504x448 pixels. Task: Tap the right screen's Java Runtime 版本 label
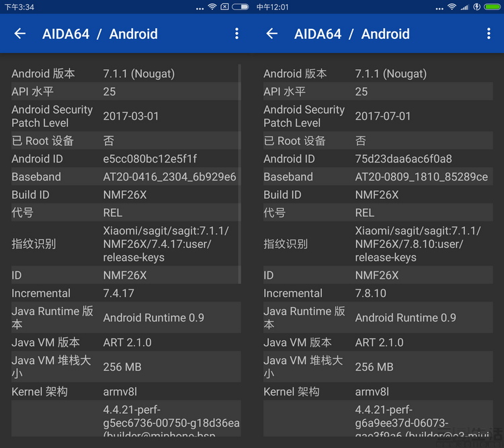[304, 318]
